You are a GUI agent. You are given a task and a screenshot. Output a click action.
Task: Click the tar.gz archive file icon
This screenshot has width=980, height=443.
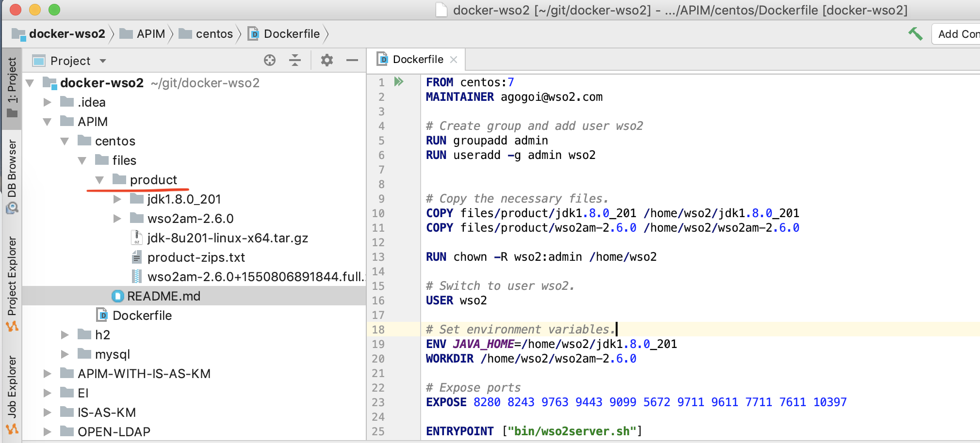pos(137,237)
